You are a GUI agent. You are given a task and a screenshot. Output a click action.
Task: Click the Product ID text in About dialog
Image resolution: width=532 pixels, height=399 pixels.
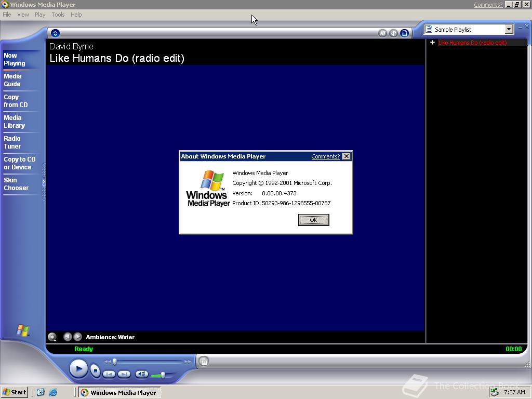tap(281, 203)
